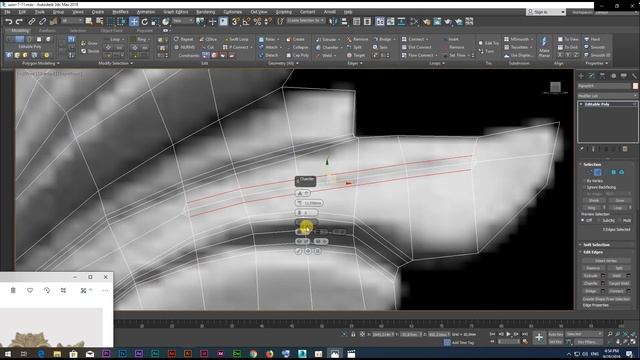
Task: Select Editable Poly in modifier stack
Action: [597, 104]
